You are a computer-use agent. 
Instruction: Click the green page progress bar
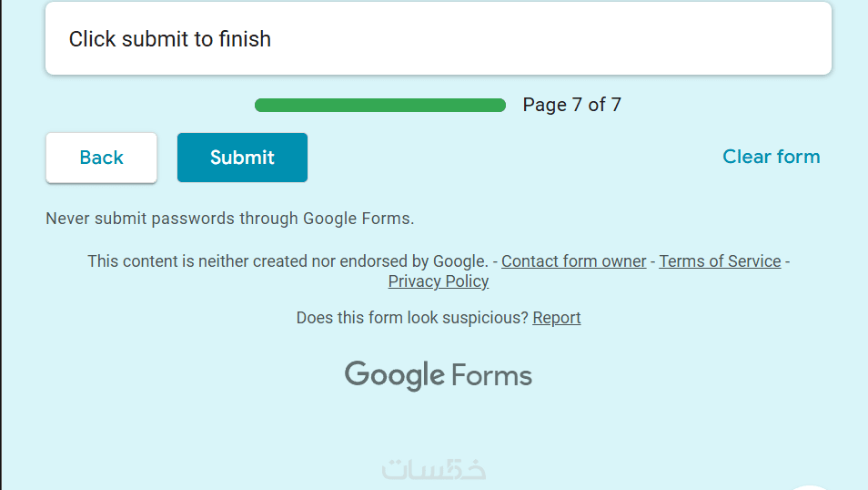pyautogui.click(x=379, y=106)
